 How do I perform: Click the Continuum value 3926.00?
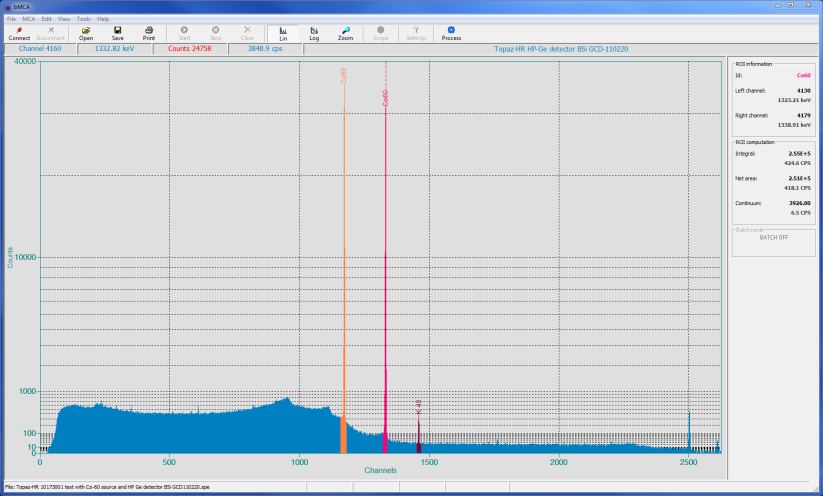(x=800, y=203)
